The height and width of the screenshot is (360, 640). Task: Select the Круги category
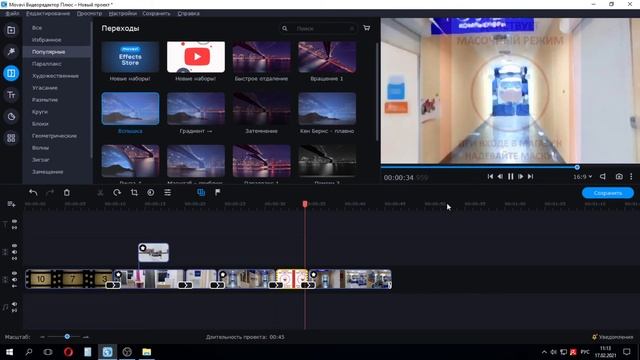(x=40, y=112)
